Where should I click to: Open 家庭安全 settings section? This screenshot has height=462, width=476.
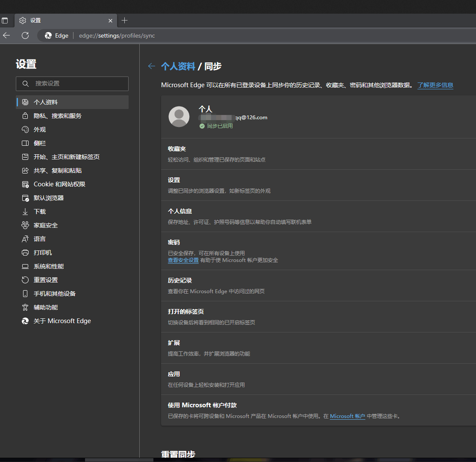click(x=72, y=225)
